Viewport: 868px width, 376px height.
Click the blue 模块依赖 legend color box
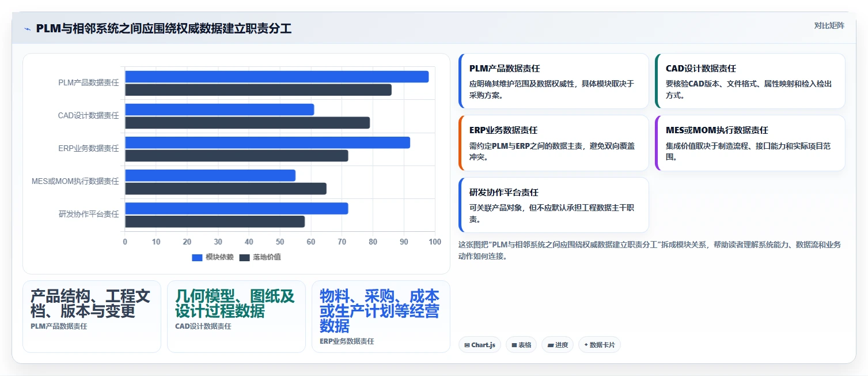point(197,257)
